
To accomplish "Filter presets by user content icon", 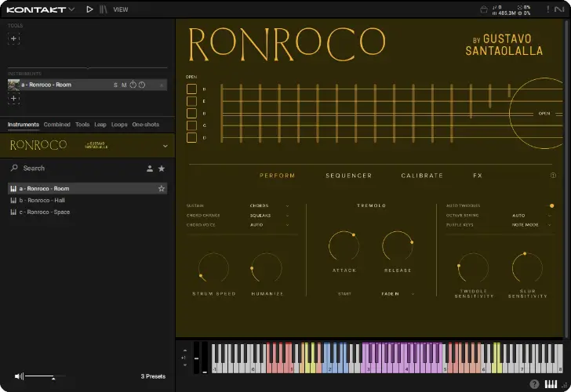I will tap(149, 169).
